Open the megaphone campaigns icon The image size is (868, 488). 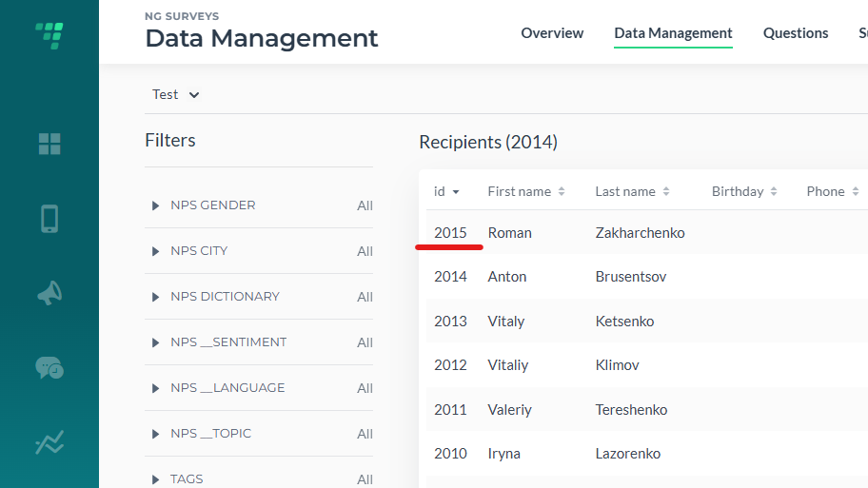click(49, 293)
